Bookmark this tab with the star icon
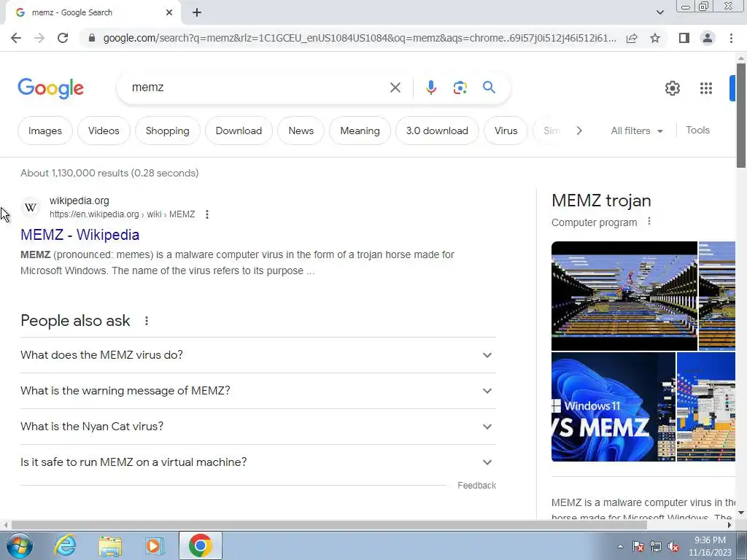 click(x=655, y=38)
